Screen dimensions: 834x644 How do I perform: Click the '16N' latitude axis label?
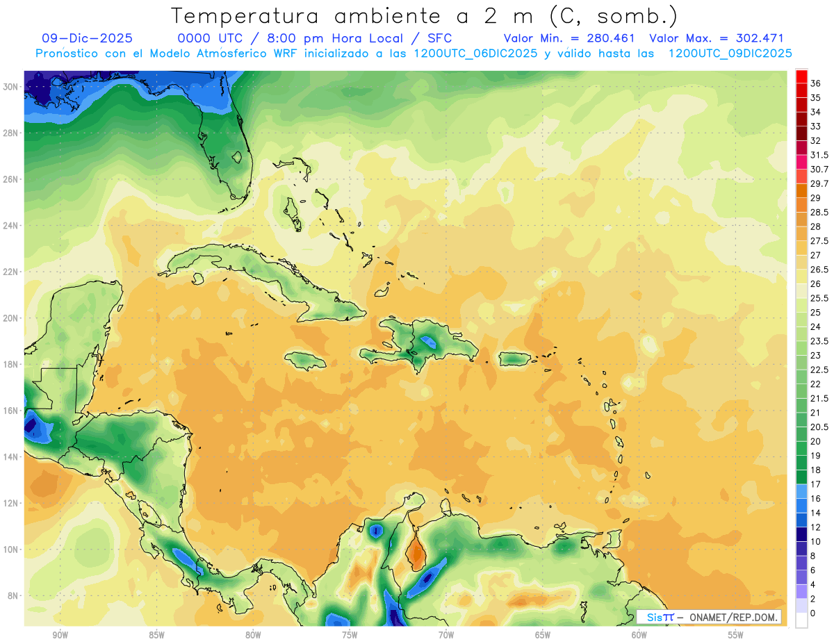click(12, 411)
